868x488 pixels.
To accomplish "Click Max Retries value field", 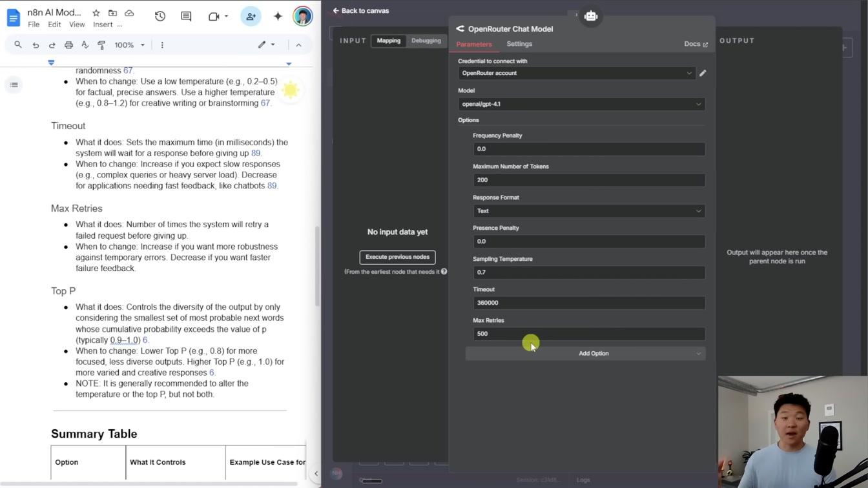I will [x=589, y=334].
